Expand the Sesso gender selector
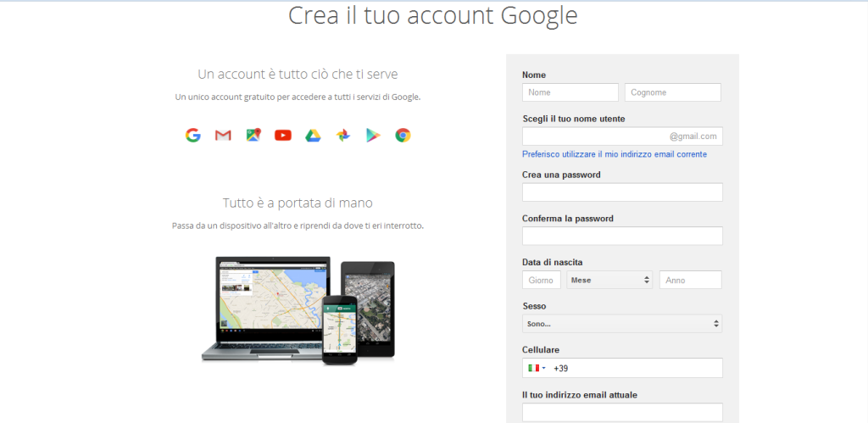Image resolution: width=868 pixels, height=423 pixels. coord(622,324)
